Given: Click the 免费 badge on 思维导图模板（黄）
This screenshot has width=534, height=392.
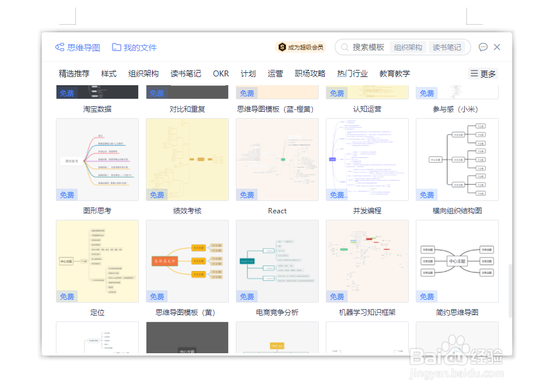Looking at the screenshot, I should pyautogui.click(x=157, y=296).
